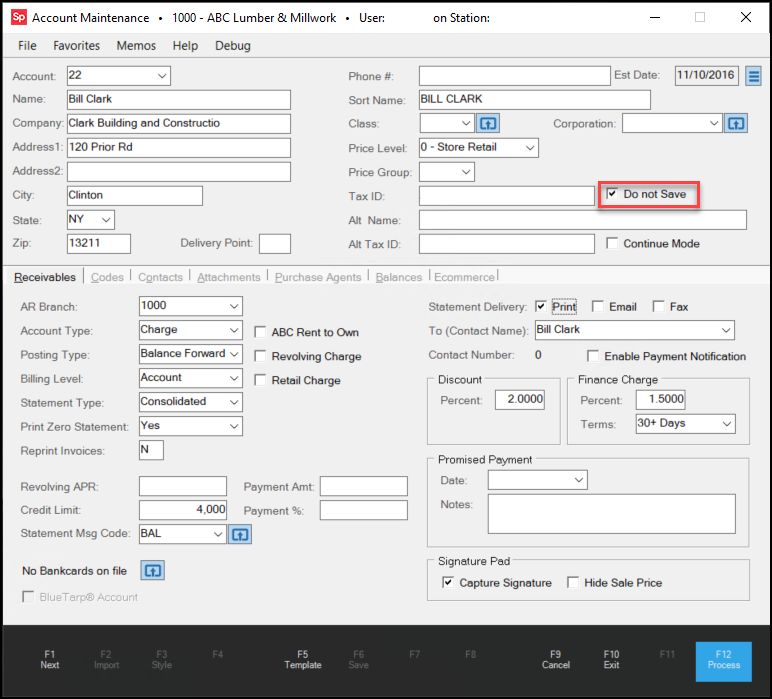Click the F9 Cancel button
This screenshot has height=699, width=772.
(x=556, y=660)
